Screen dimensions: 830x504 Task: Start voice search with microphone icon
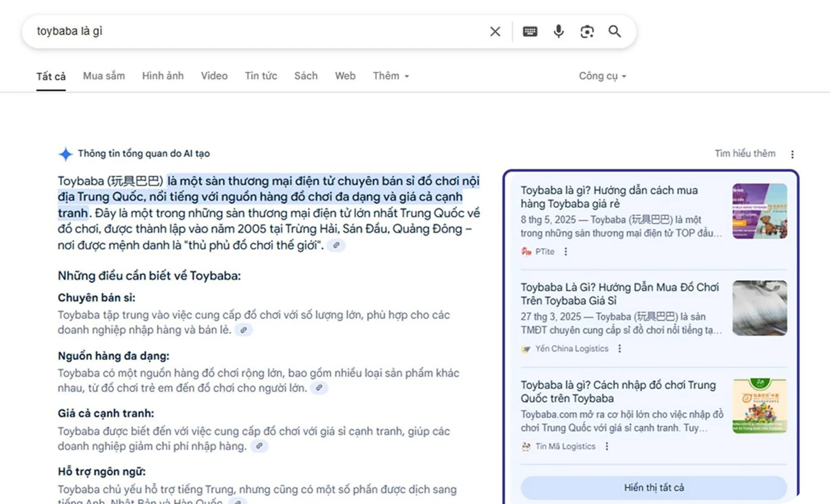[x=558, y=31]
